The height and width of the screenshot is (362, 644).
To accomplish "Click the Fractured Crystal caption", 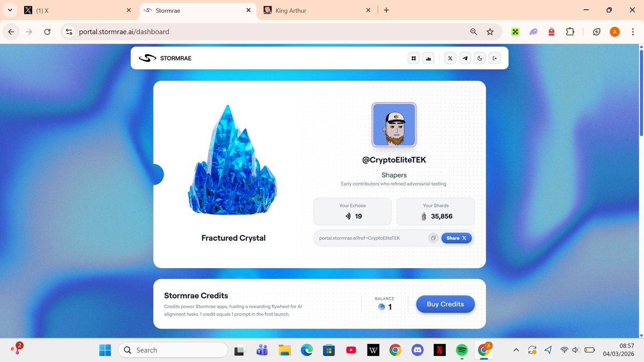I will tap(233, 238).
